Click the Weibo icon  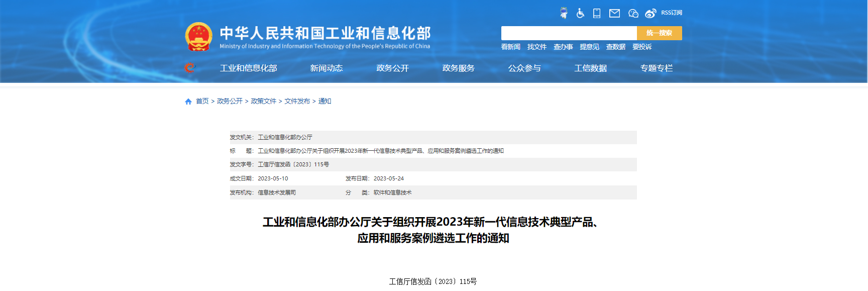click(x=650, y=13)
